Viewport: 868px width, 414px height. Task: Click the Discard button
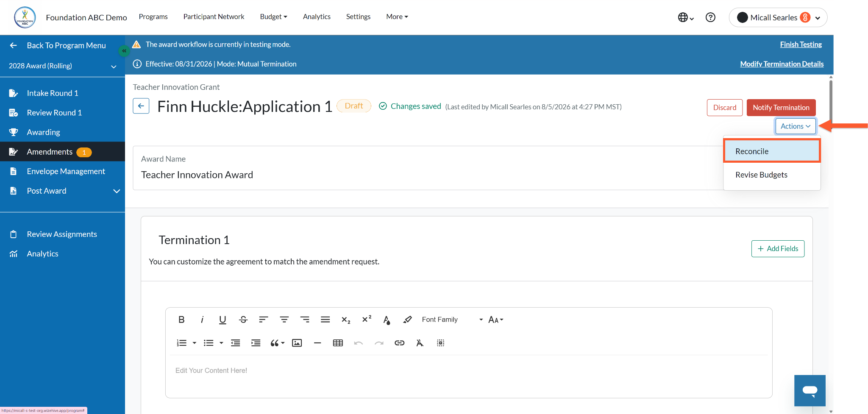(x=725, y=108)
